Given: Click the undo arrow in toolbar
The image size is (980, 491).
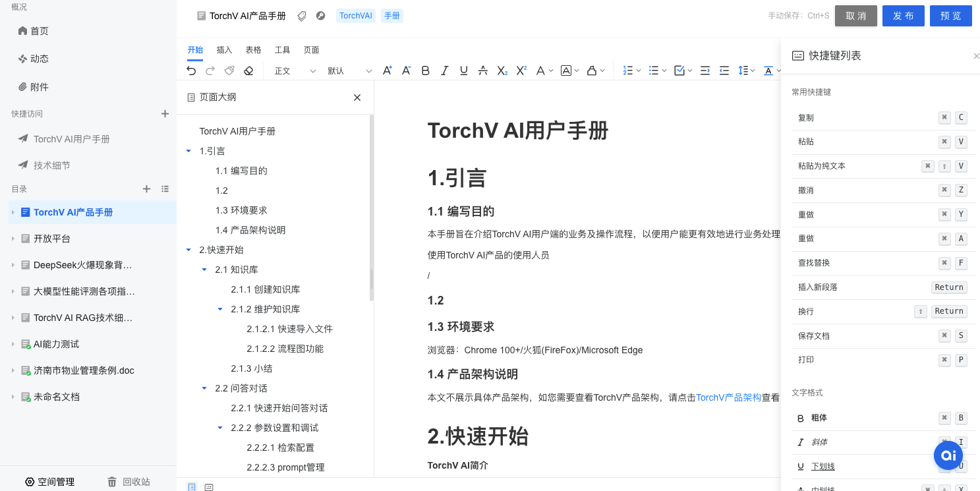Looking at the screenshot, I should (x=191, y=71).
